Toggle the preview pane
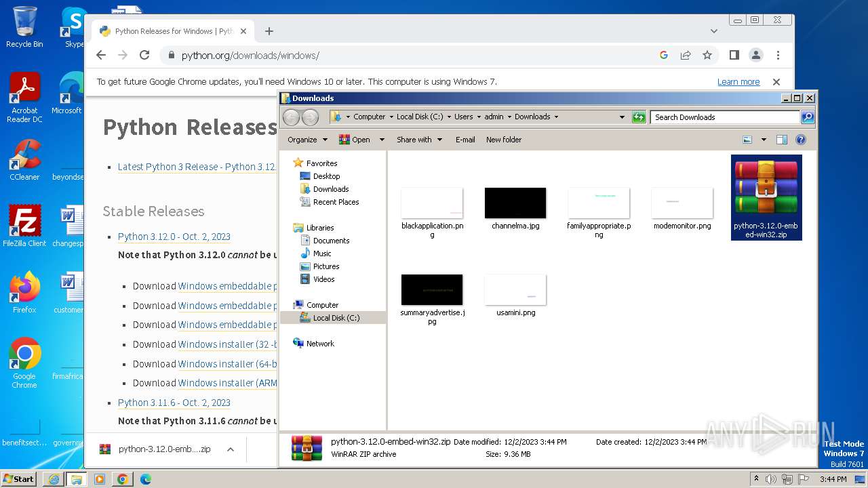The width and height of the screenshot is (868, 488). click(x=782, y=140)
